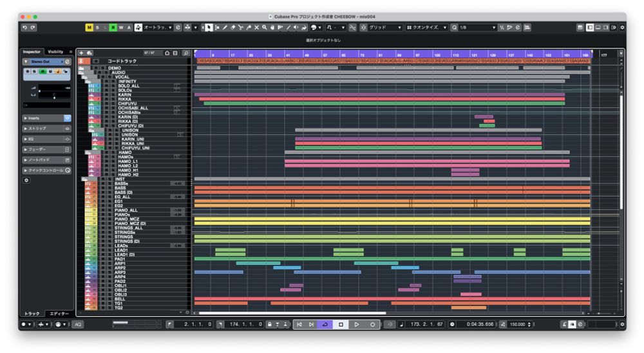Select the Object Selection arrow tool

209,28
